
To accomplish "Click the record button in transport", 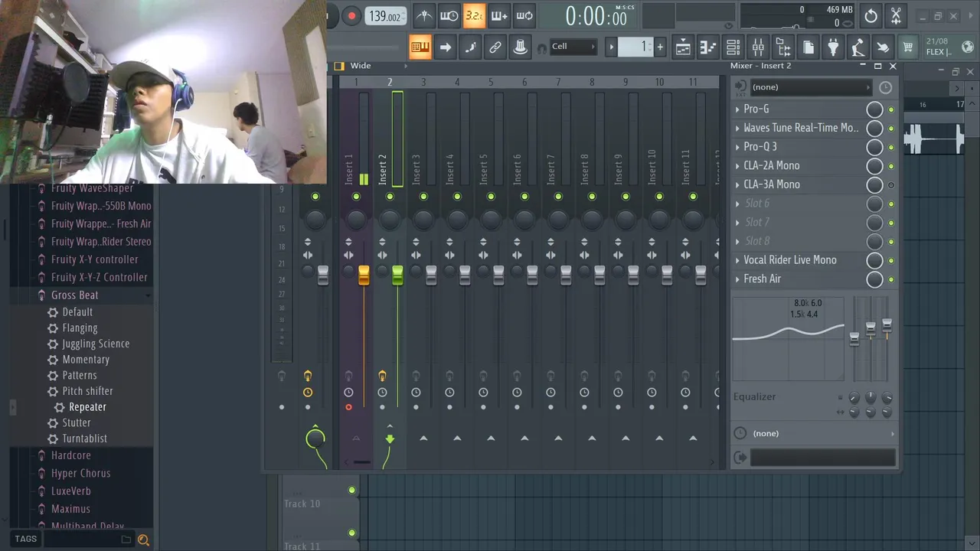I will 351,16.
